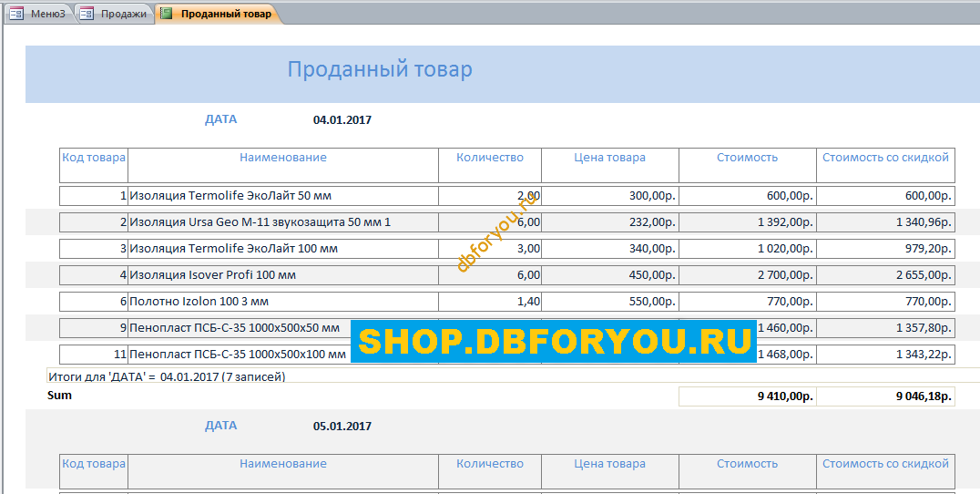Screen dimensions: 980x494
Task: Click product code 3 cell
Action: click(x=94, y=248)
